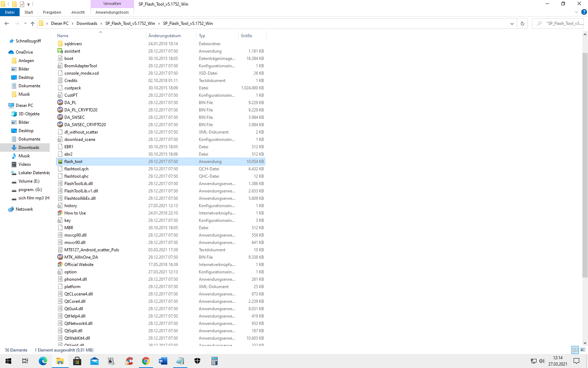Image resolution: width=588 pixels, height=368 pixels.
Task: Open Mail app from taskbar
Action: point(94,361)
